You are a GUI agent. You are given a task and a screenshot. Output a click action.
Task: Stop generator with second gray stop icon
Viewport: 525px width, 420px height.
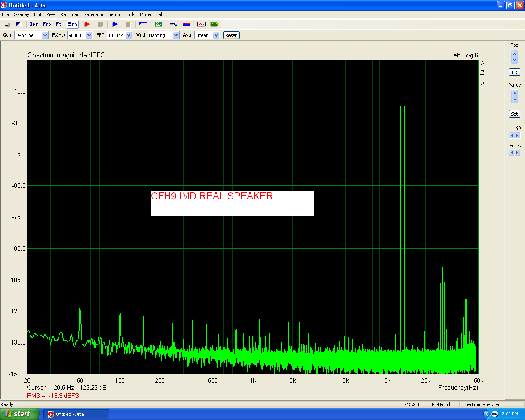[x=128, y=24]
